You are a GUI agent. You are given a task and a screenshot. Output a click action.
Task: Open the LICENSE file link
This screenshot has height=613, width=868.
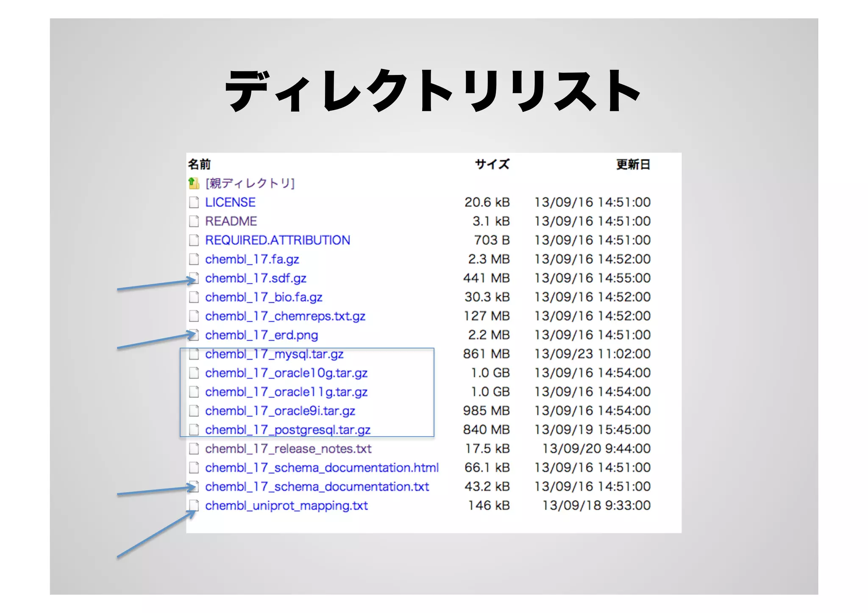point(230,202)
